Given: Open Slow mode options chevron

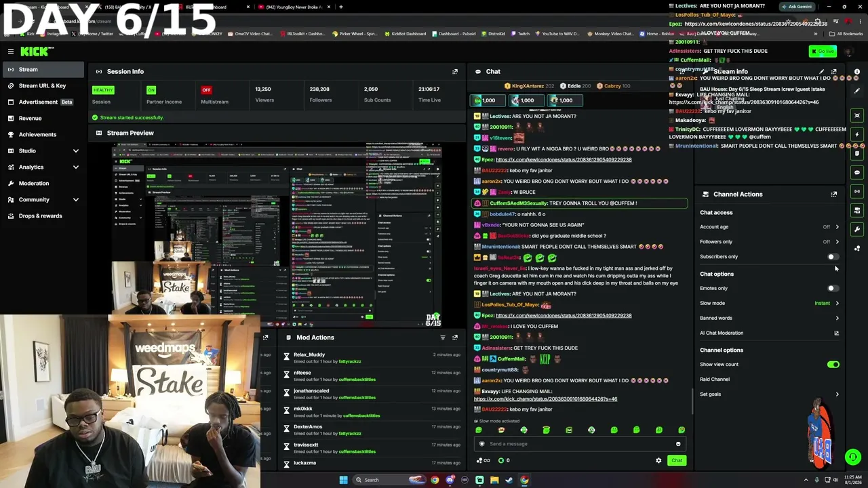Looking at the screenshot, I should point(837,303).
